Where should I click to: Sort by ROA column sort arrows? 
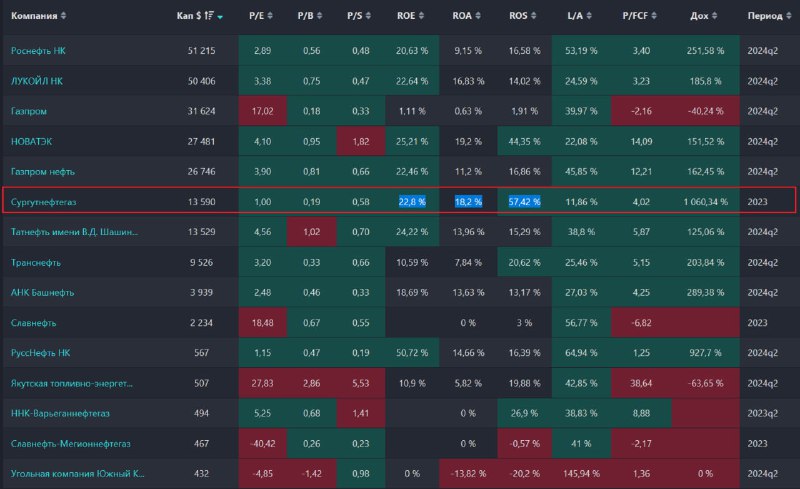pos(478,16)
